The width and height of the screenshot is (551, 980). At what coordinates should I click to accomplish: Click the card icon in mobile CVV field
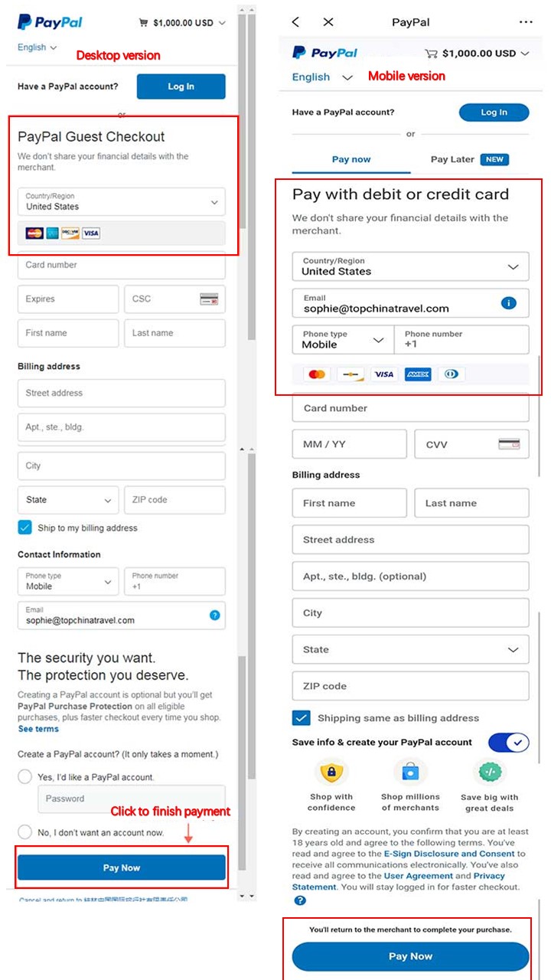(x=509, y=444)
